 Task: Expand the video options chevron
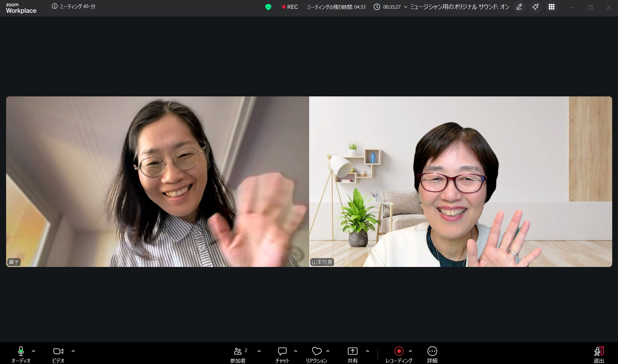(73, 351)
